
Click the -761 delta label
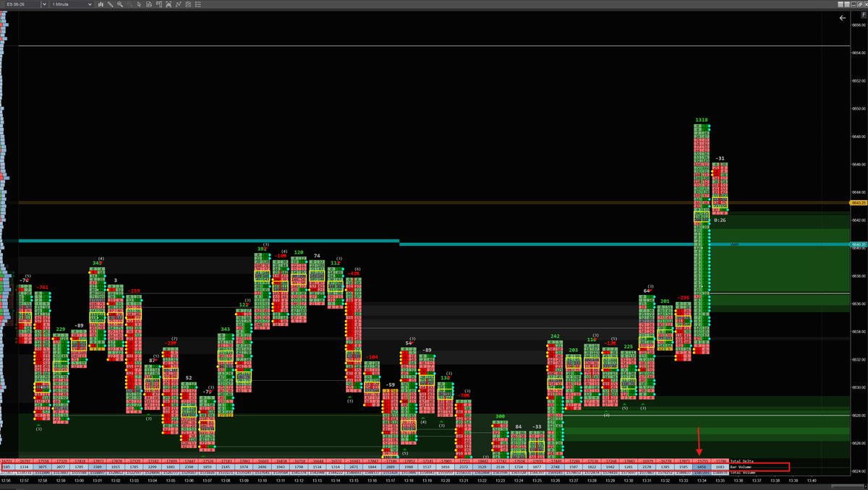coord(43,287)
